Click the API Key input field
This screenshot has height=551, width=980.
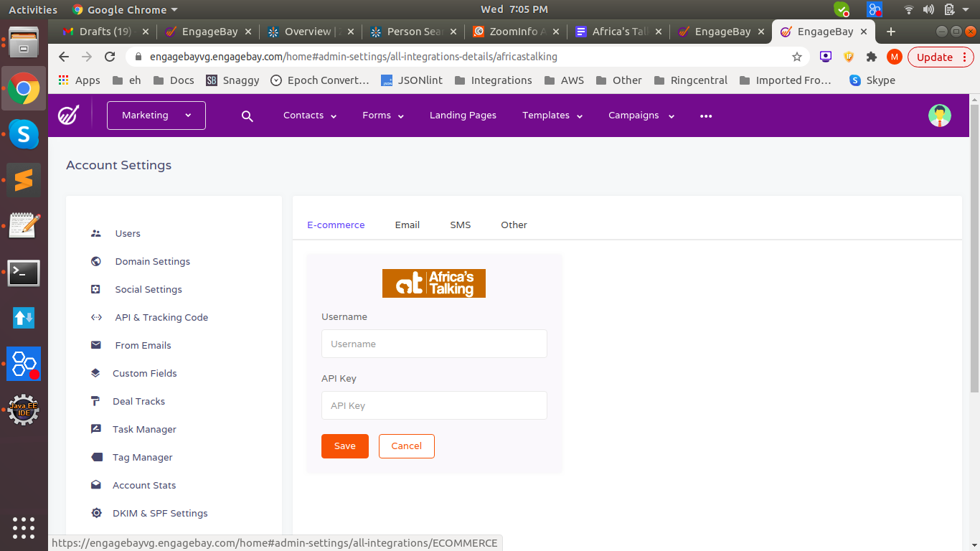(434, 405)
